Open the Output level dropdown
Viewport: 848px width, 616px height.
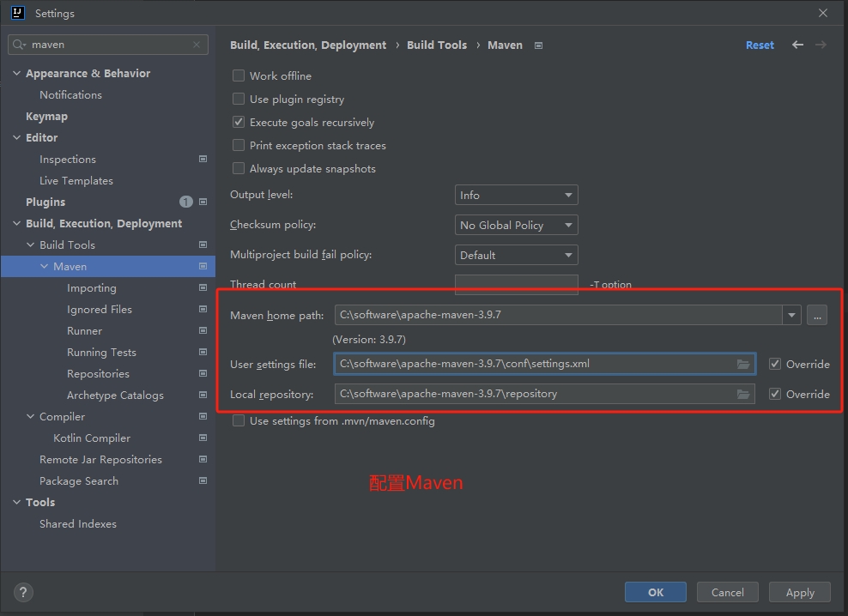517,196
